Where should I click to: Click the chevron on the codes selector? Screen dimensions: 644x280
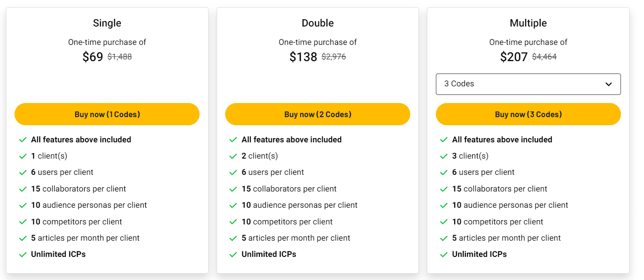click(609, 84)
